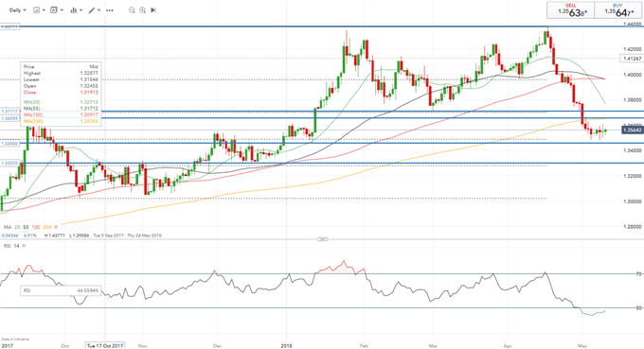Click the MA 55 period value
Viewport: 644px width, 349px height.
click(x=26, y=227)
